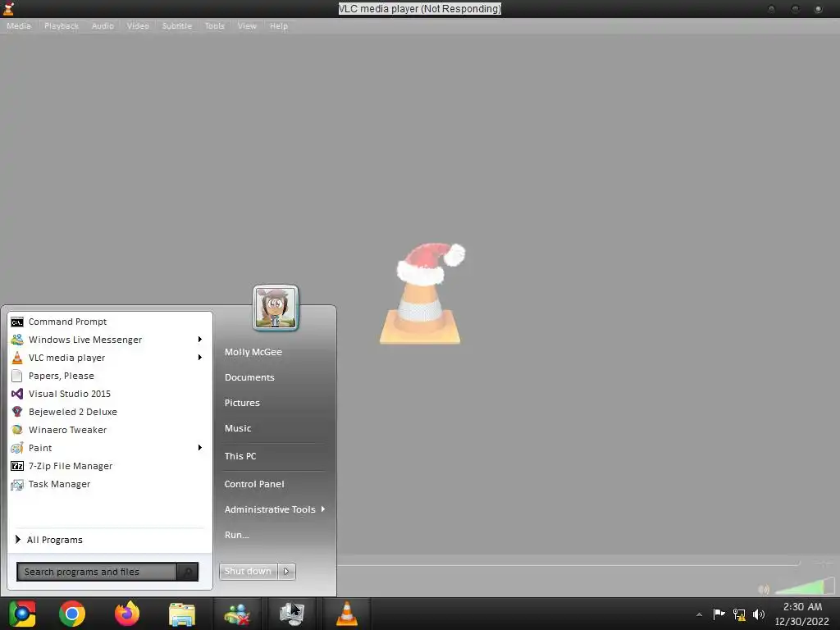Viewport: 840px width, 630px height.
Task: Open Papers, Please from Start menu
Action: [x=110, y=376]
